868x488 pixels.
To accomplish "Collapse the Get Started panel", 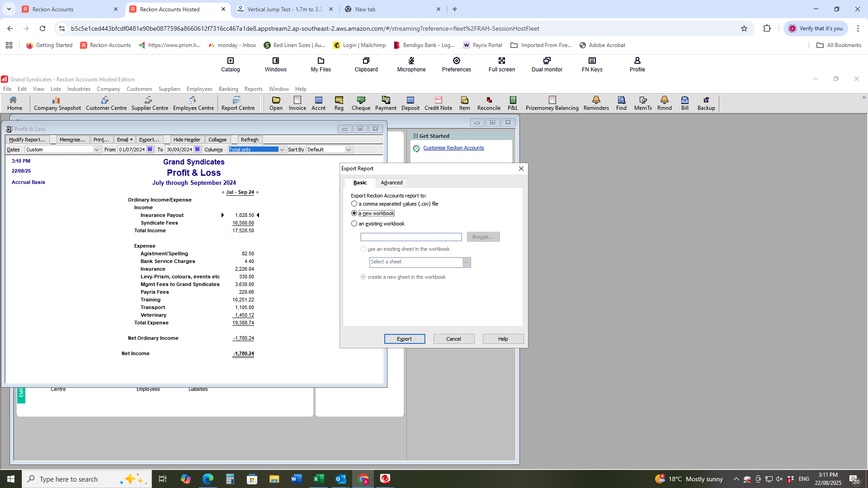I will click(x=415, y=136).
